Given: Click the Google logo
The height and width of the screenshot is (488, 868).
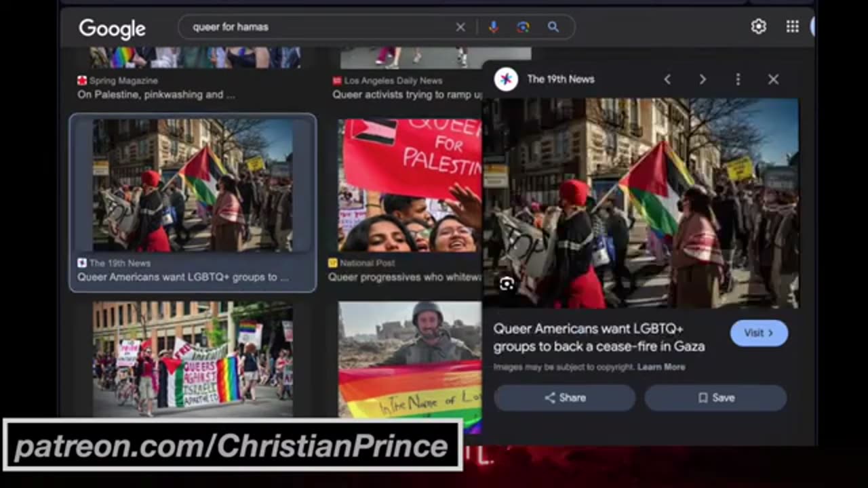Looking at the screenshot, I should [x=112, y=28].
